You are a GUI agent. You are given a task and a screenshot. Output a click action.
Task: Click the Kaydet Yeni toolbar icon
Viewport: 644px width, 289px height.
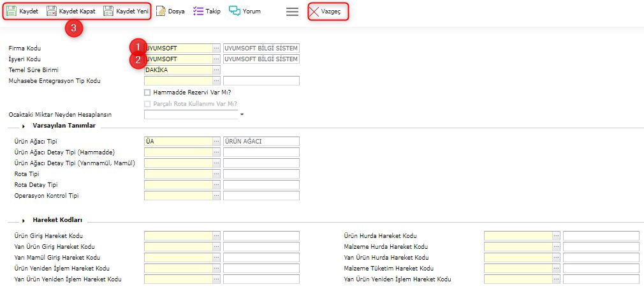pyautogui.click(x=108, y=11)
